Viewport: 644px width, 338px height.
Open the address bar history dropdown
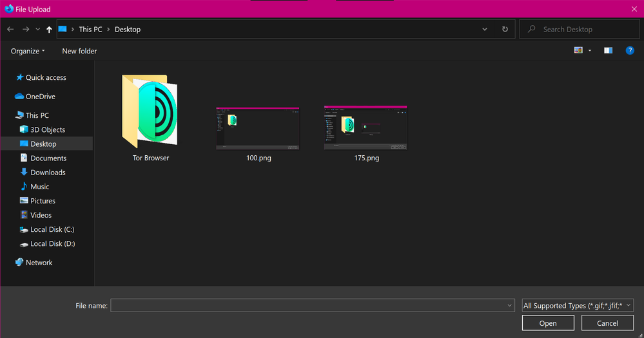point(485,29)
